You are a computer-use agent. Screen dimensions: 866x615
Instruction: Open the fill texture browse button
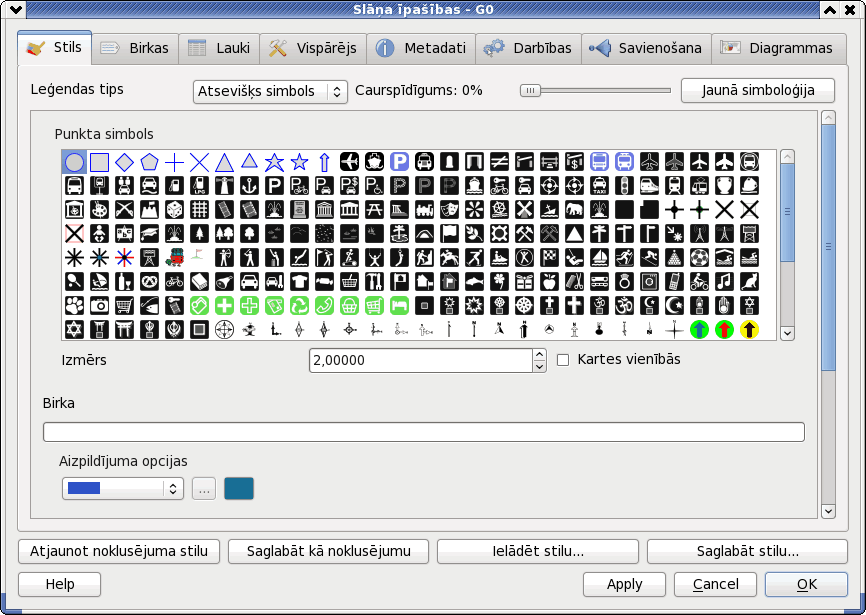click(204, 489)
